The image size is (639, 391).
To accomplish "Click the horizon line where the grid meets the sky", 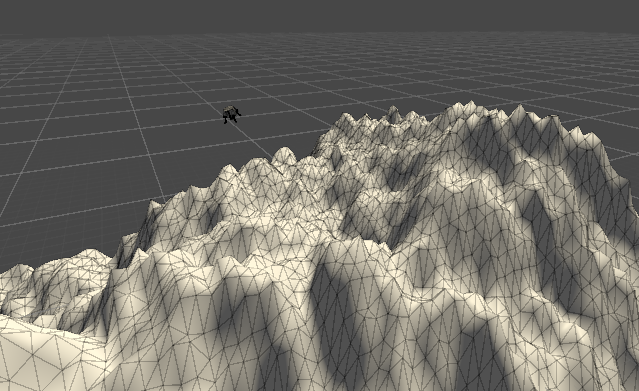I will tap(320, 33).
